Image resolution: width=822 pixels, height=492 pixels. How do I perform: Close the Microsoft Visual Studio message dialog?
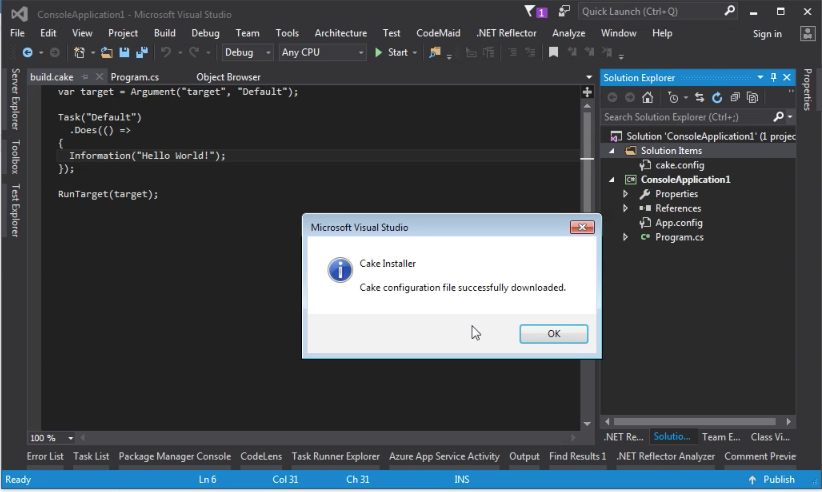click(x=582, y=227)
